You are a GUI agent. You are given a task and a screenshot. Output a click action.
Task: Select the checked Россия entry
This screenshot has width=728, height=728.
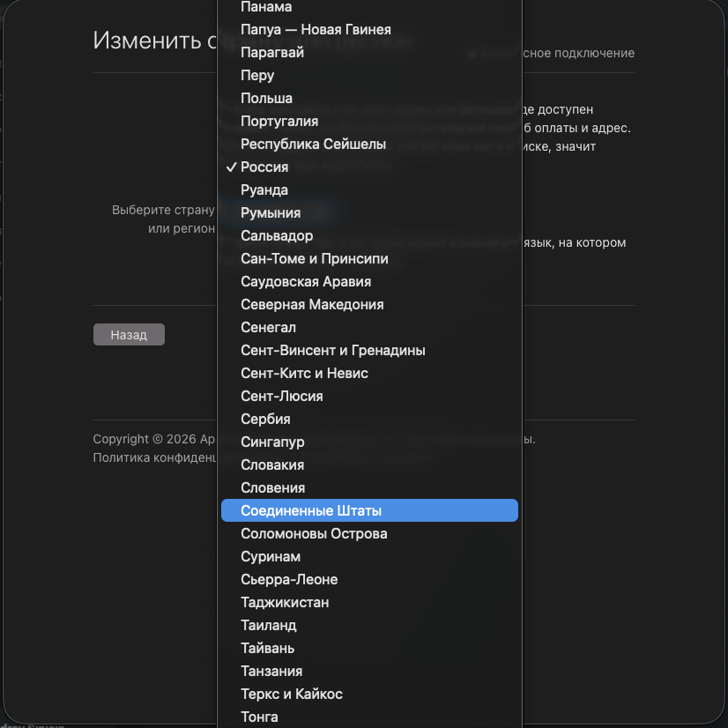264,167
